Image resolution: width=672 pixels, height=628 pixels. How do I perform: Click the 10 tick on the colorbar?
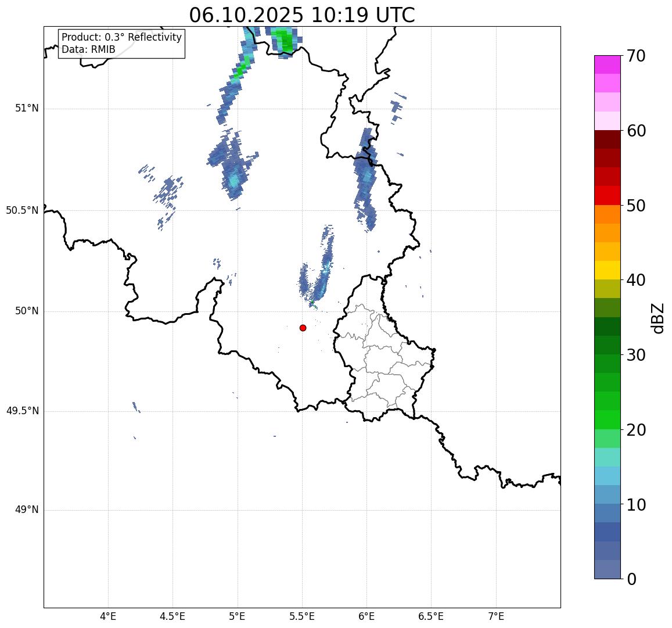tap(636, 505)
